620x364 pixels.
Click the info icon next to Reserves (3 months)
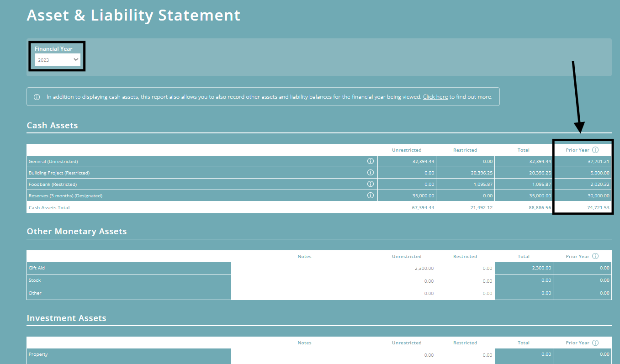click(x=370, y=195)
